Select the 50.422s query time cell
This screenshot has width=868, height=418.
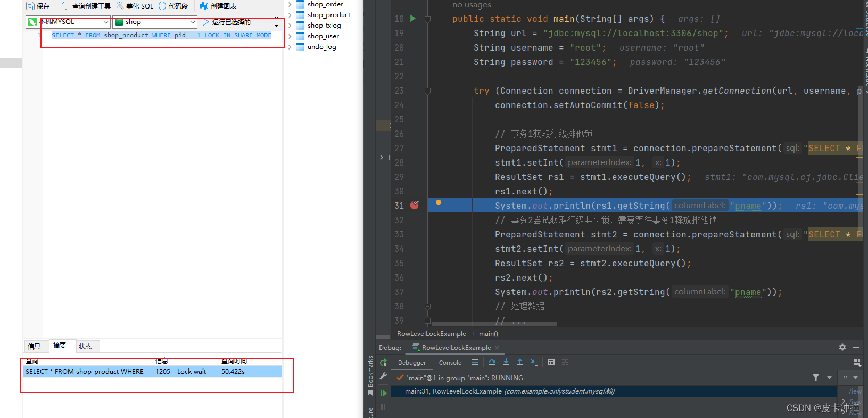pyautogui.click(x=250, y=372)
